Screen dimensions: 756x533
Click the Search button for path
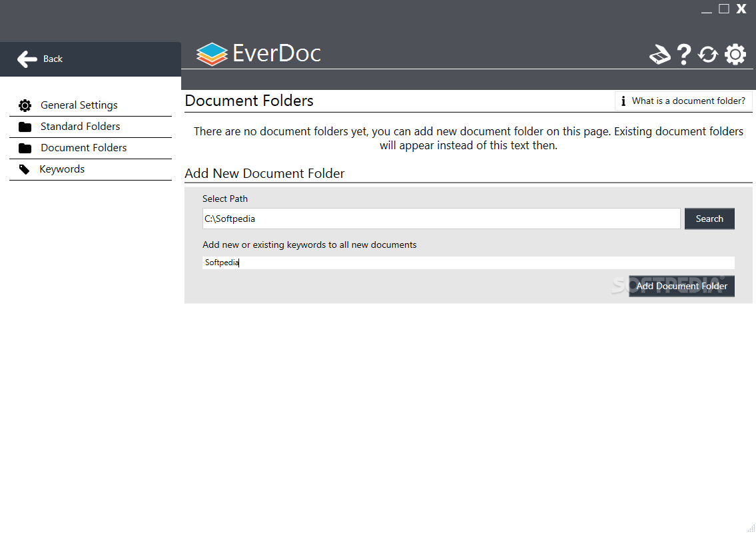click(x=709, y=219)
